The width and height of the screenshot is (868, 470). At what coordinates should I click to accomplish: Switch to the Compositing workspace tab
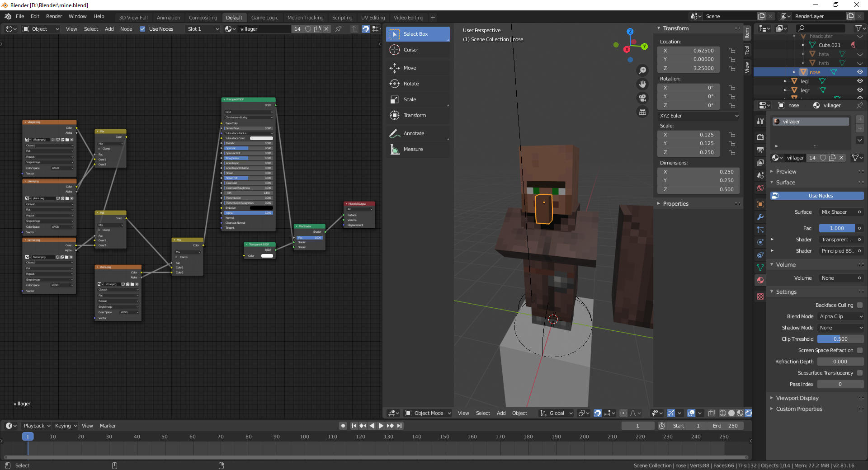(x=203, y=18)
